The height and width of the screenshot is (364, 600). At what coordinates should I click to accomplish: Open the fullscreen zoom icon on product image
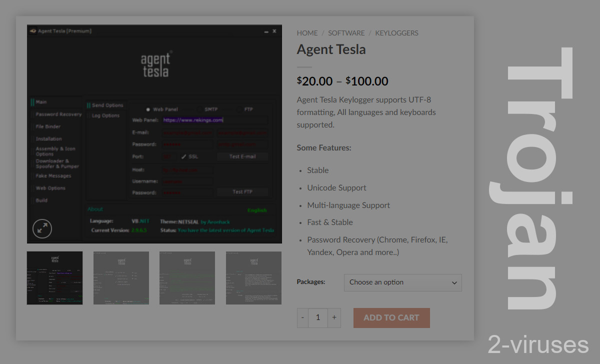[x=42, y=229]
